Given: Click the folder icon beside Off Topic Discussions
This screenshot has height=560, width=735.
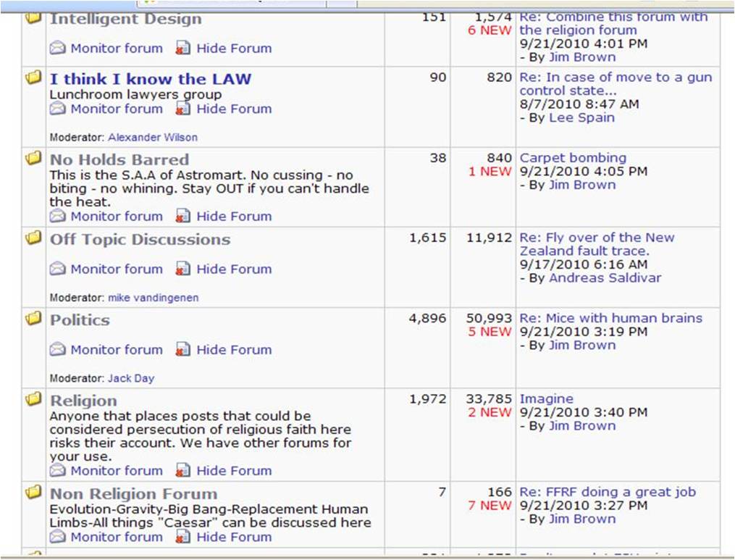Looking at the screenshot, I should (33, 238).
